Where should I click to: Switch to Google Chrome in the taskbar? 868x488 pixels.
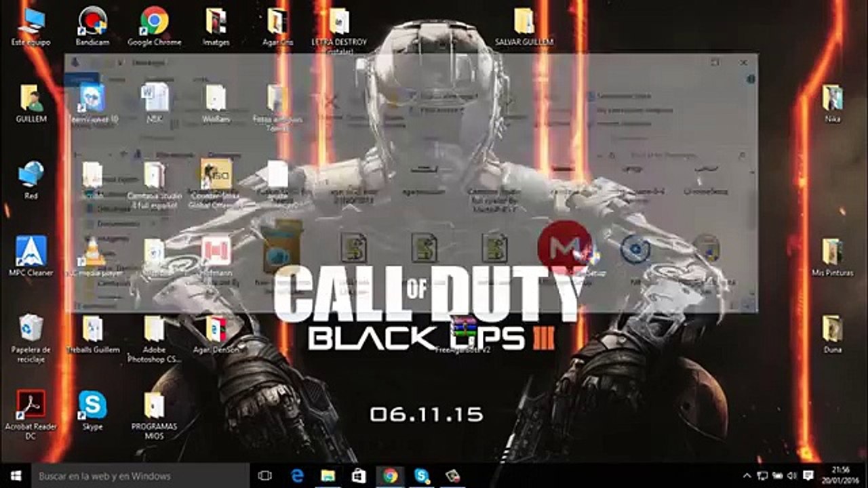[390, 476]
